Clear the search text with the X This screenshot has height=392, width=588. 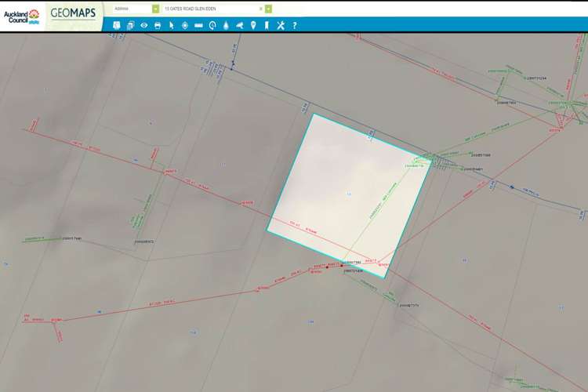(260, 9)
